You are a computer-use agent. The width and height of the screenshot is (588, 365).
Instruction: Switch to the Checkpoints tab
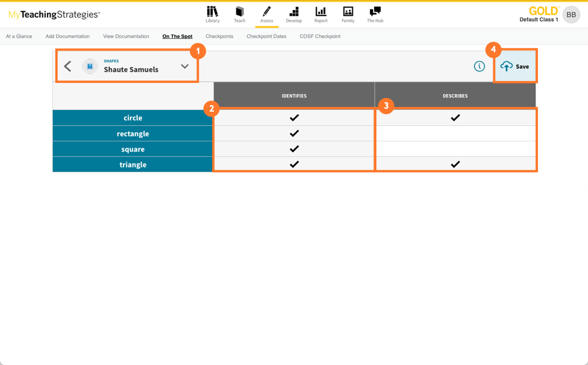click(219, 36)
